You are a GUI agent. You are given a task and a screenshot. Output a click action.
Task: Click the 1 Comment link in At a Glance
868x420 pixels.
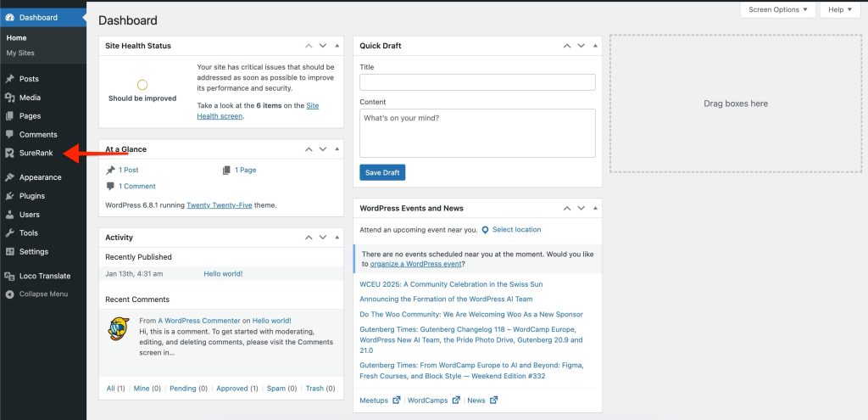pos(137,186)
